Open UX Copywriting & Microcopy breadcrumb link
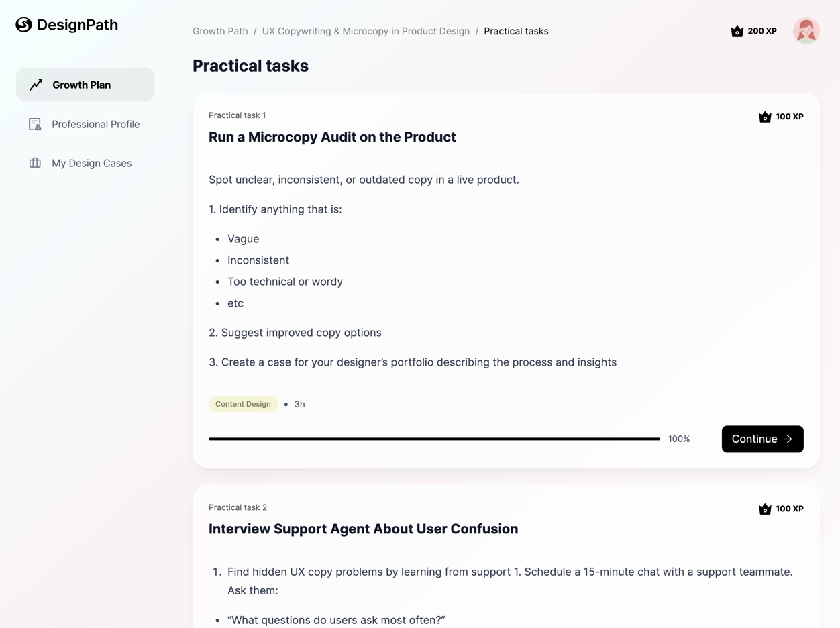 tap(366, 31)
